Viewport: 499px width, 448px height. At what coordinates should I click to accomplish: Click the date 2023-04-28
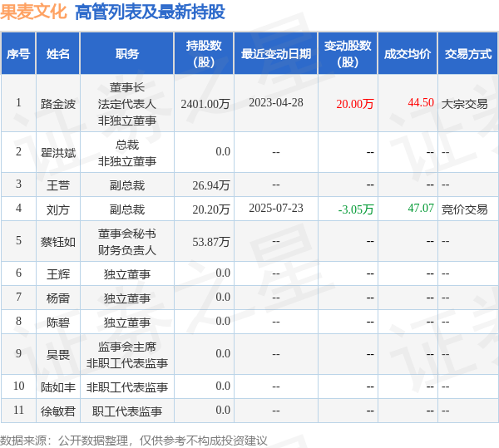[276, 103]
